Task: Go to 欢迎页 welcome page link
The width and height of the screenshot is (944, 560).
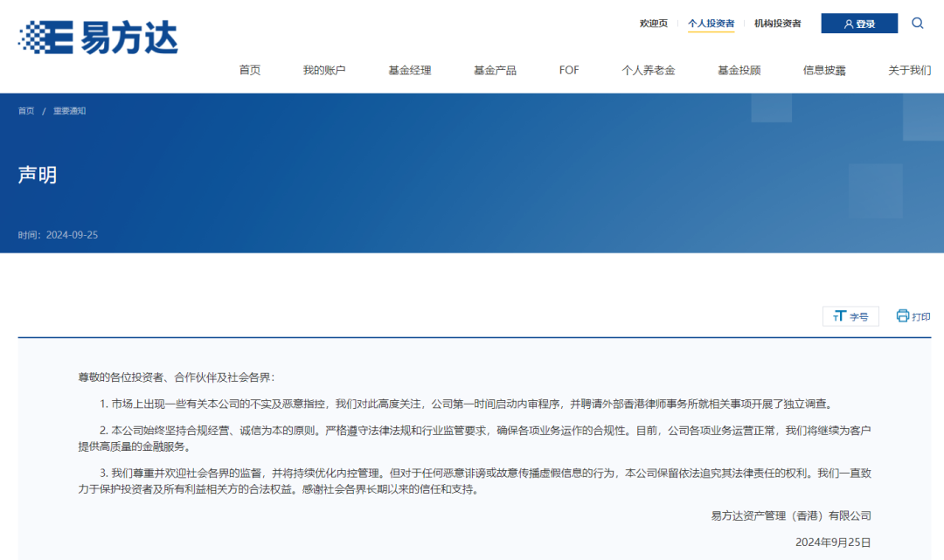Action: (x=653, y=24)
